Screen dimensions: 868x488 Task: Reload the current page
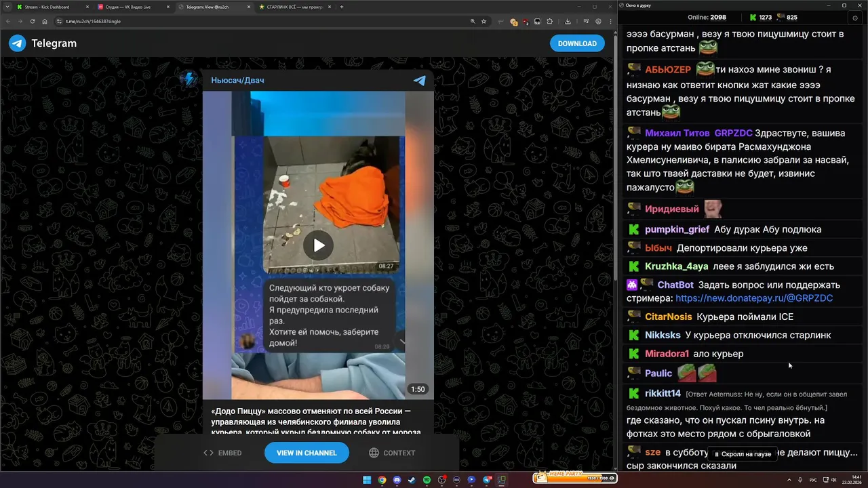[32, 21]
